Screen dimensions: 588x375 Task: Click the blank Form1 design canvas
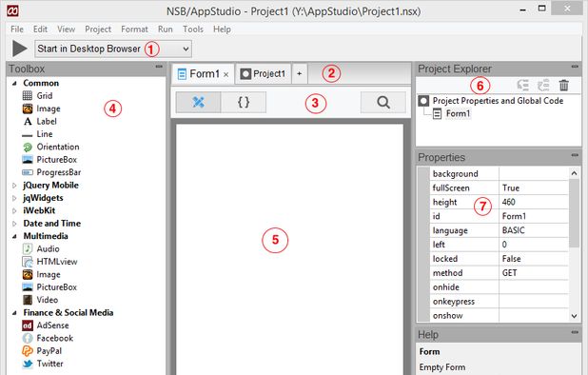[289, 249]
